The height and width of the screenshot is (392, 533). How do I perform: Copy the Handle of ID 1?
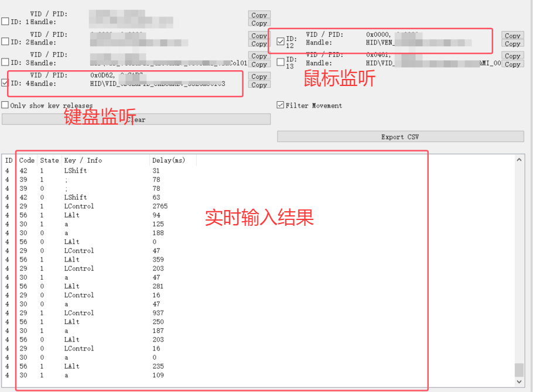259,23
